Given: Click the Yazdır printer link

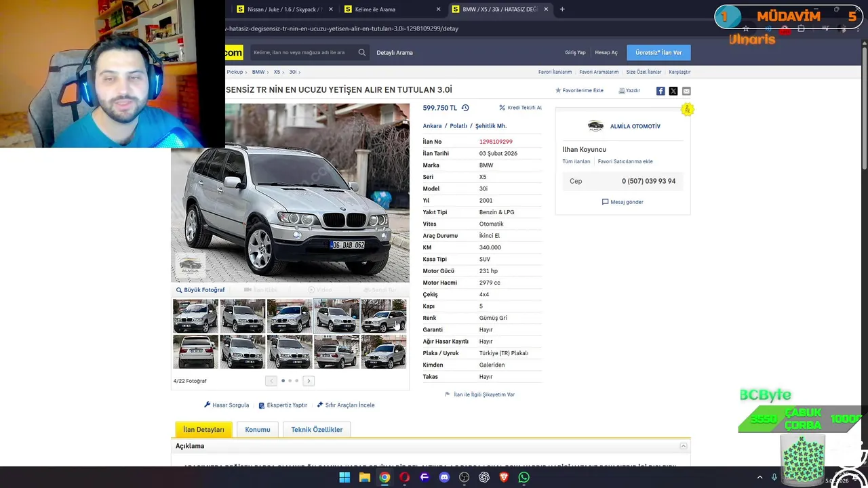Looking at the screenshot, I should click(629, 90).
